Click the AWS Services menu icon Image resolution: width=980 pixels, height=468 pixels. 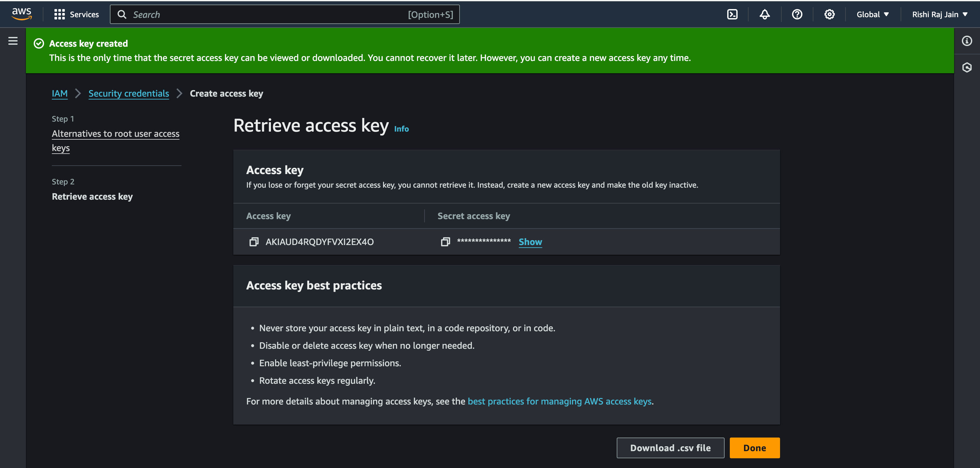point(61,14)
